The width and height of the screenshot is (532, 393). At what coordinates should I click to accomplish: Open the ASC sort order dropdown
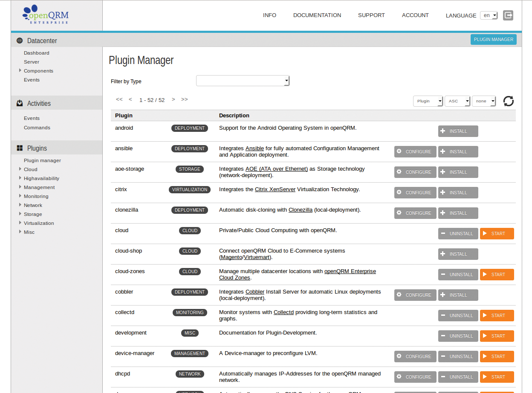[457, 101]
